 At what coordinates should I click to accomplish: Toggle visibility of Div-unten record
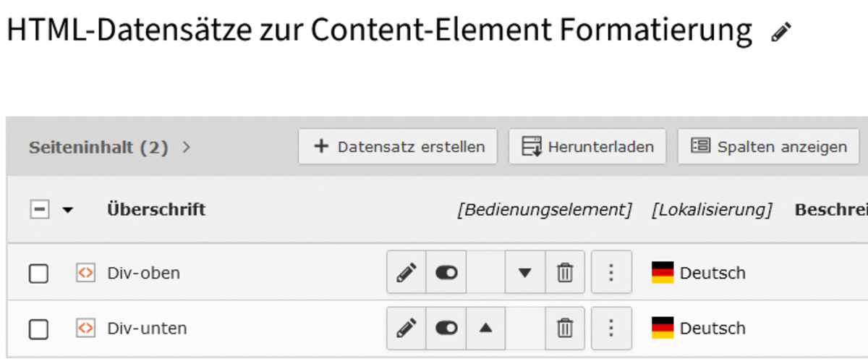(x=446, y=328)
